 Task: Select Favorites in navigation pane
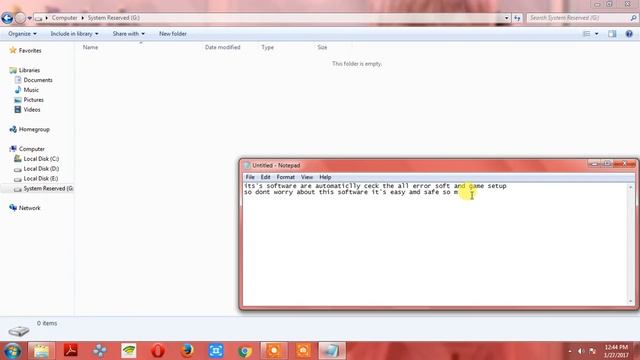30,51
